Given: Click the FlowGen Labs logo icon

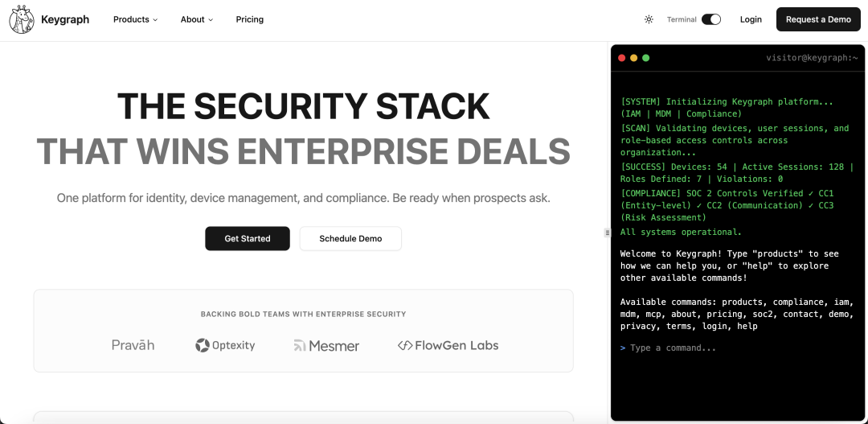Looking at the screenshot, I should (x=405, y=345).
